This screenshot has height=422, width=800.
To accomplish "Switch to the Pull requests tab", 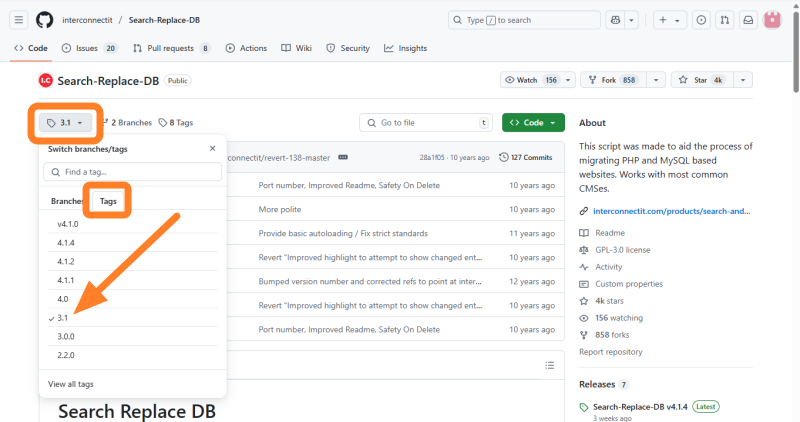I will 171,48.
